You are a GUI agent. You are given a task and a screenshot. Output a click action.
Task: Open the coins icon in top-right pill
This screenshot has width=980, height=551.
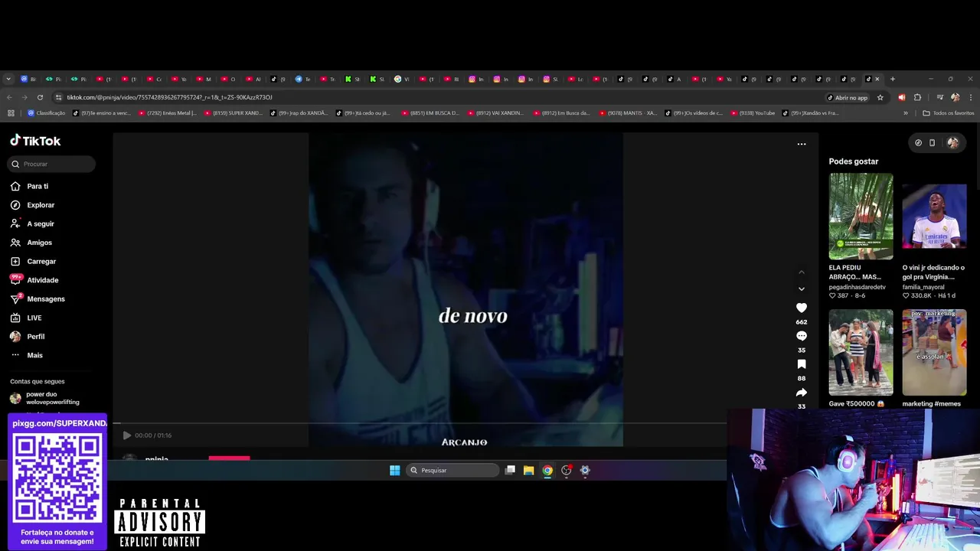click(x=918, y=142)
